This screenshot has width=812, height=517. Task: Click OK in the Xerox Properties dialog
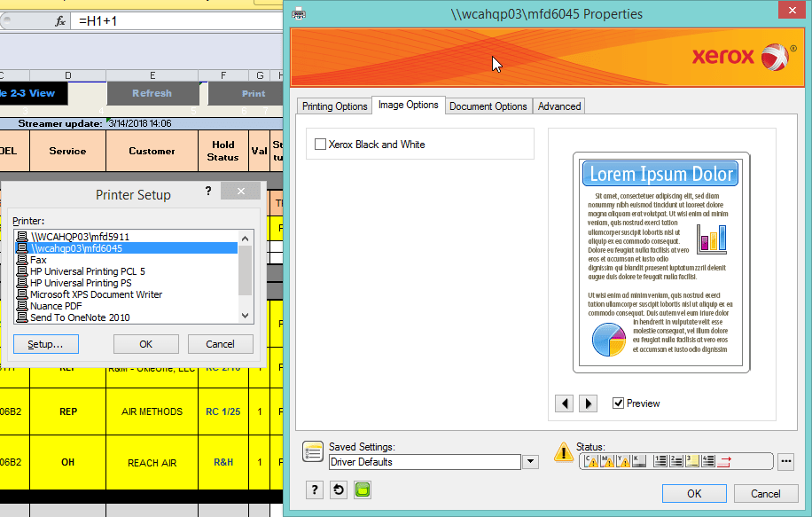pos(694,494)
